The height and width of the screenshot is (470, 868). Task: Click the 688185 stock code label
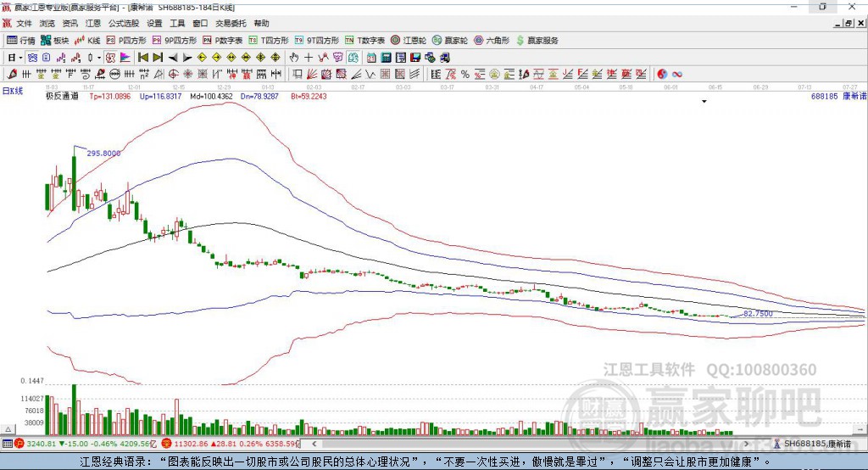pos(824,96)
